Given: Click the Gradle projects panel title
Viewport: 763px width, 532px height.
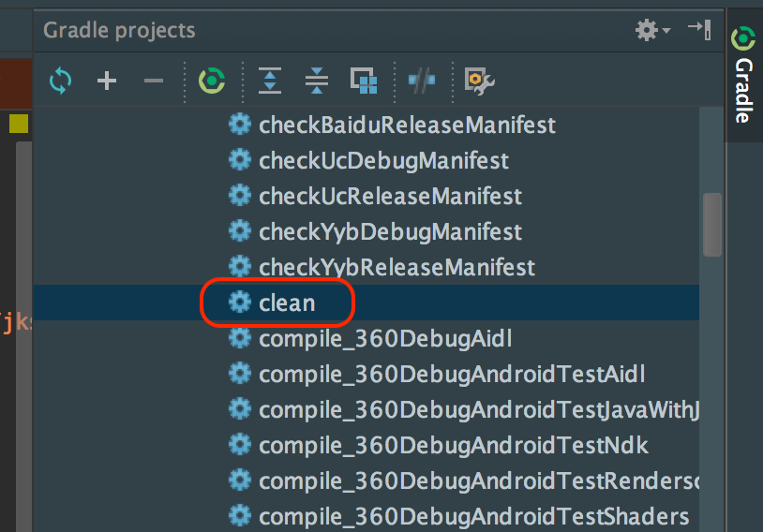Looking at the screenshot, I should point(119,30).
